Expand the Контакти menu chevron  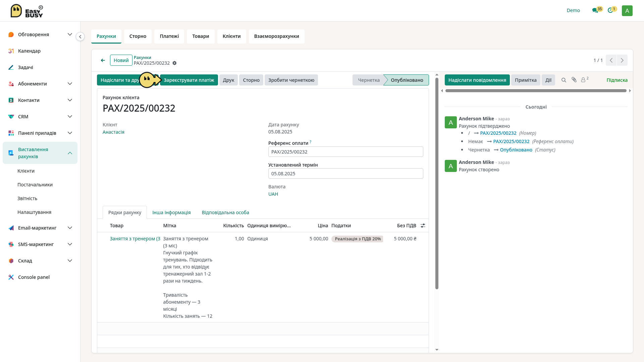[x=70, y=100]
